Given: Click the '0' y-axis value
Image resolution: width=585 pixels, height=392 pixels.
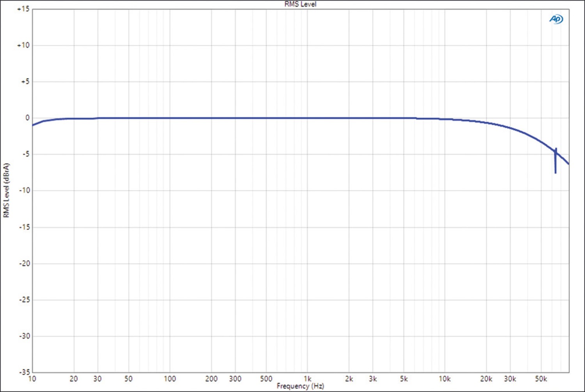Looking at the screenshot, I should coord(27,118).
